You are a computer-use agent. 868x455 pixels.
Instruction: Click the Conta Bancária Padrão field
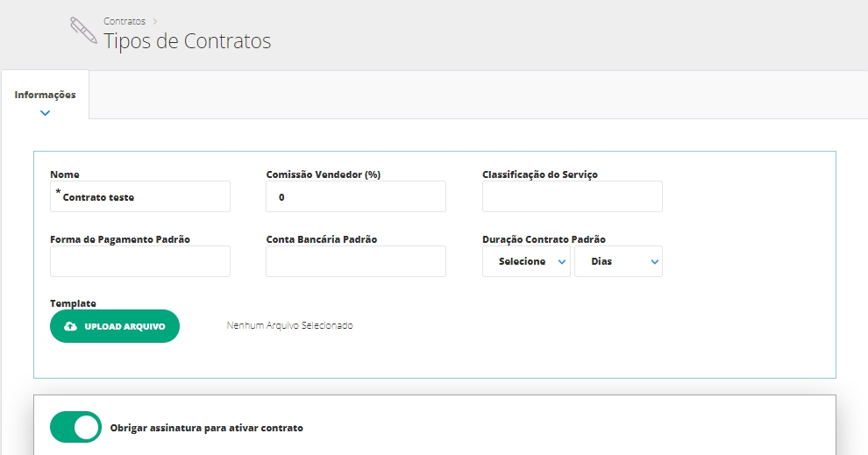355,261
